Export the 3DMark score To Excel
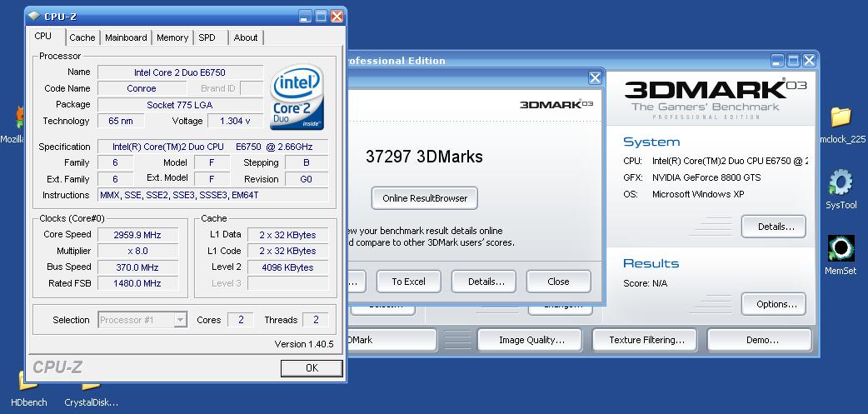The image size is (868, 414). (x=408, y=282)
